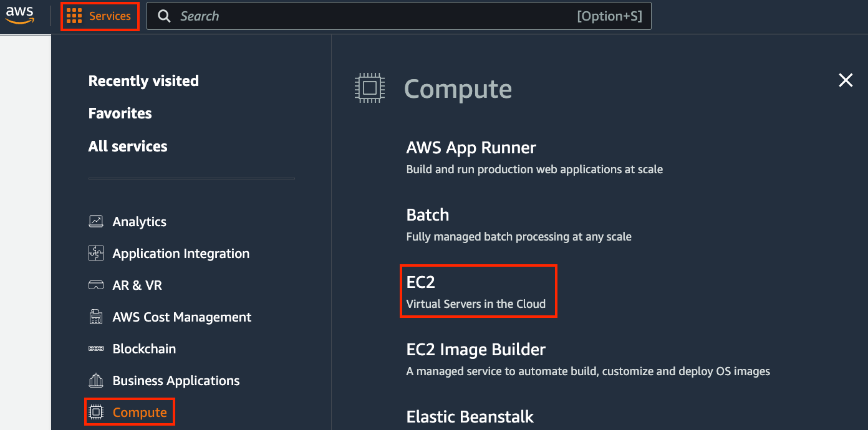Type in the Search input field
The height and width of the screenshot is (430, 868).
coord(374,16)
